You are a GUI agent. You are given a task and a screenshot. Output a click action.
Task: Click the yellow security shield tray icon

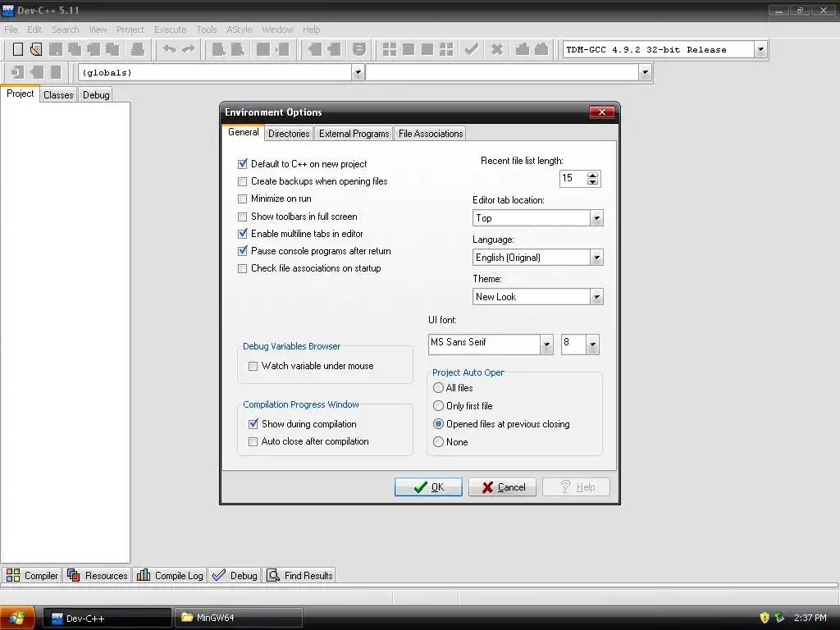pos(765,618)
